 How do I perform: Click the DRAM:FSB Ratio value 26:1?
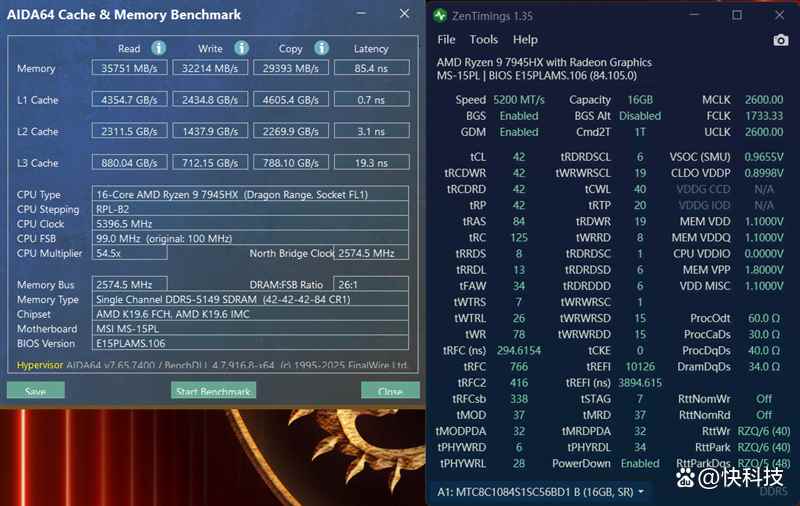click(371, 284)
